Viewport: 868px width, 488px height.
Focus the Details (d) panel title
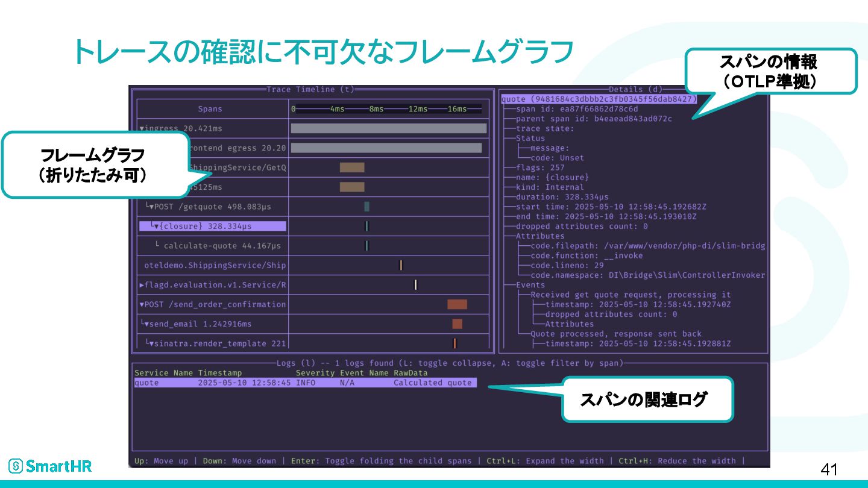pos(635,89)
